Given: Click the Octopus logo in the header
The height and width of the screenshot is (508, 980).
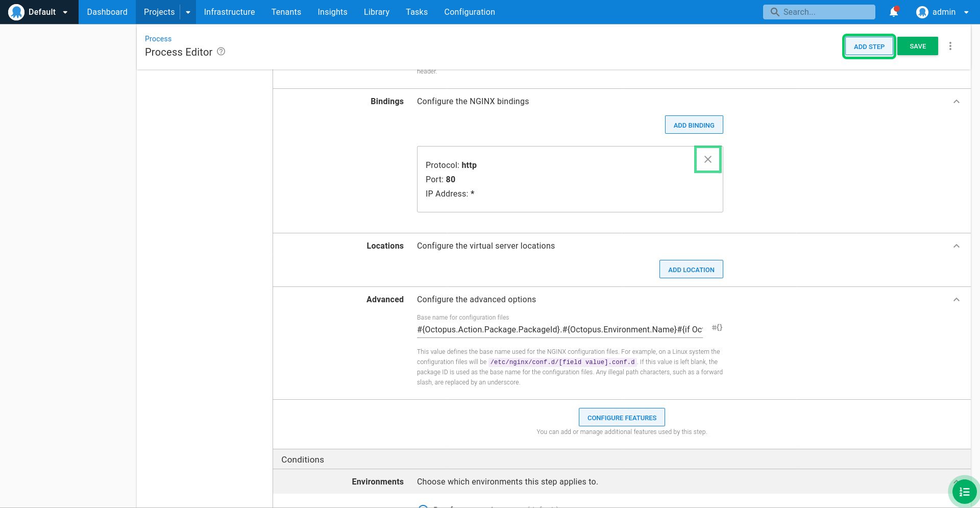Looking at the screenshot, I should point(16,12).
